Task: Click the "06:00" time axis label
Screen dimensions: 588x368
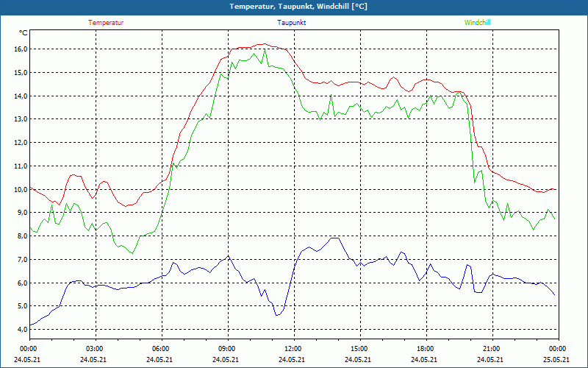Action: click(x=160, y=349)
